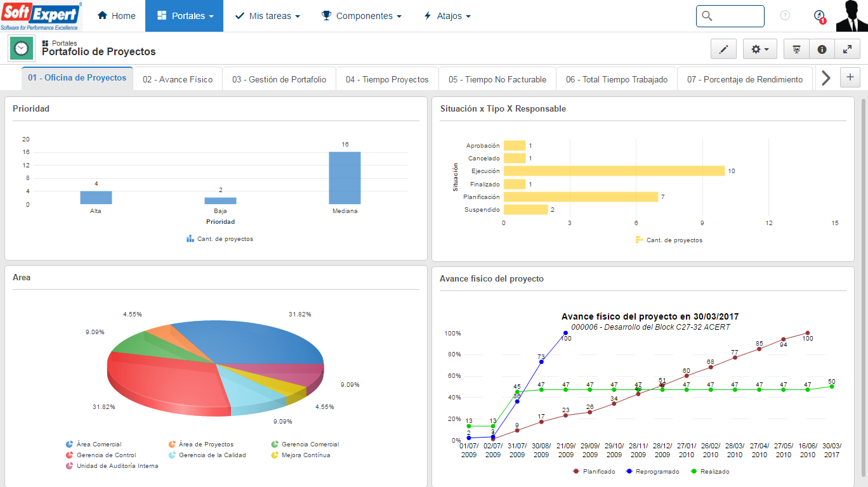Image resolution: width=868 pixels, height=487 pixels.
Task: Open the help question mark icon
Action: click(784, 16)
